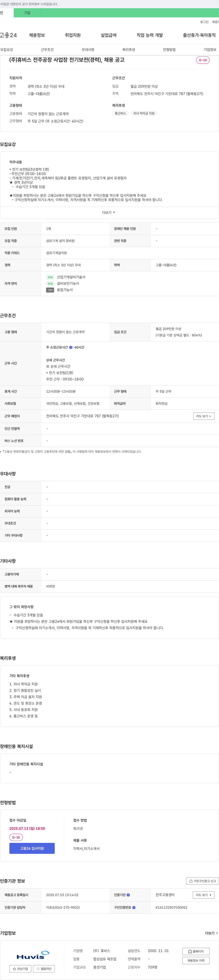Click the Huvis company logo
Screen dimensions: 219x980
click(x=33, y=955)
